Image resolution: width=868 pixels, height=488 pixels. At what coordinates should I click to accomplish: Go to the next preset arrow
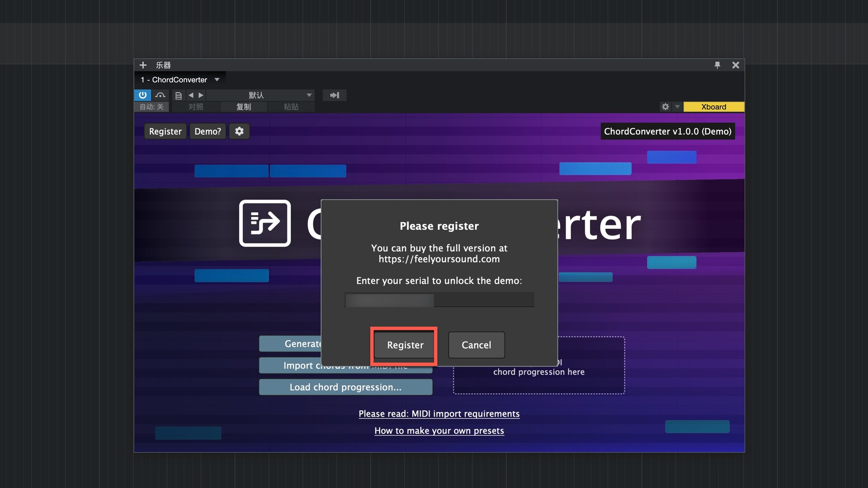coord(201,95)
